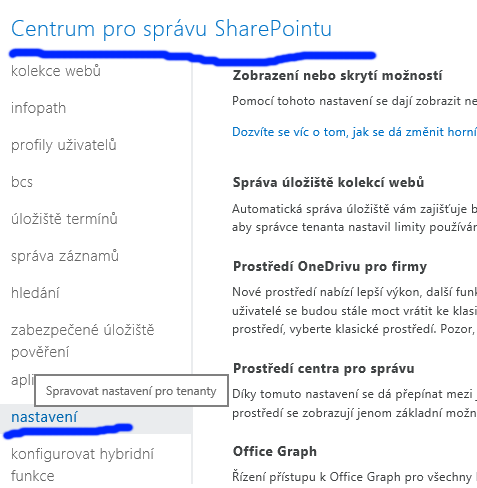Open konfigurovat hybridní funkce
The height and width of the screenshot is (488, 477).
coord(82,465)
